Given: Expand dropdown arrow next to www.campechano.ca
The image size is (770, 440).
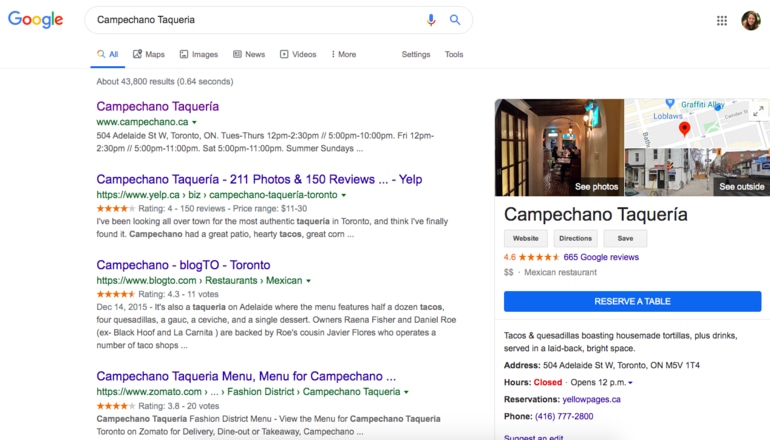Looking at the screenshot, I should [194, 122].
